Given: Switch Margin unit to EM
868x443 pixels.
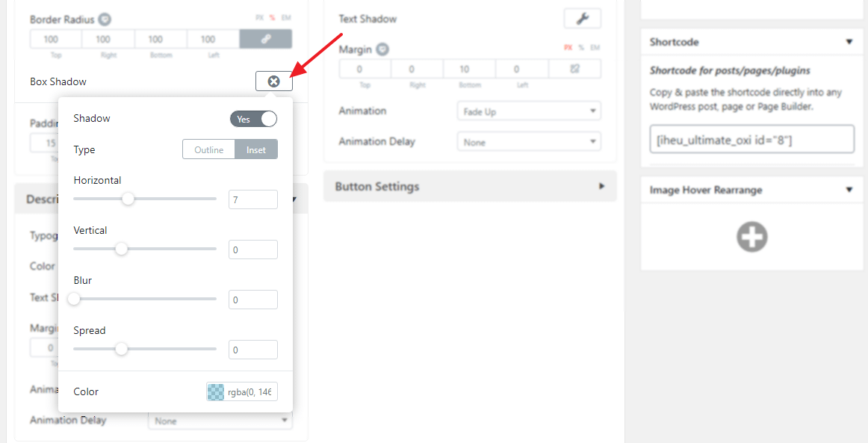Looking at the screenshot, I should [x=595, y=48].
